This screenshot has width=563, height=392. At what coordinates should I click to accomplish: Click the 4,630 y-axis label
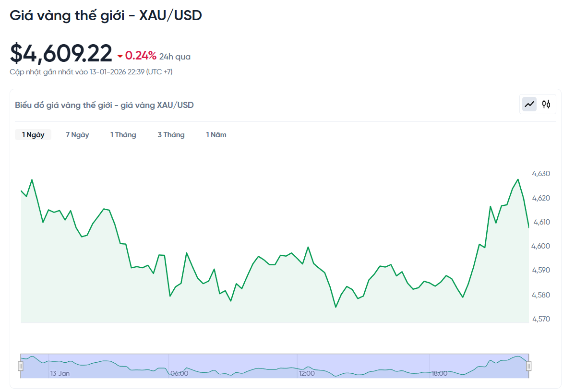pos(540,174)
